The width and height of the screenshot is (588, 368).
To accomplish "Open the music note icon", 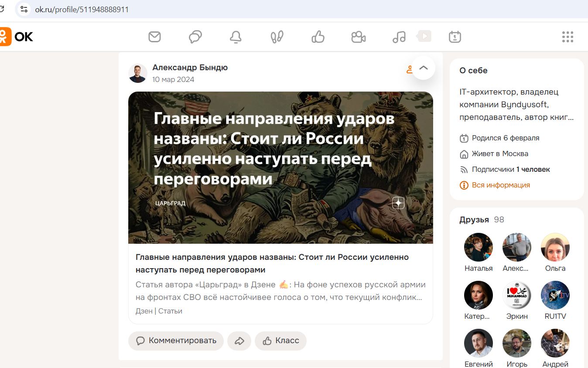I will 399,37.
